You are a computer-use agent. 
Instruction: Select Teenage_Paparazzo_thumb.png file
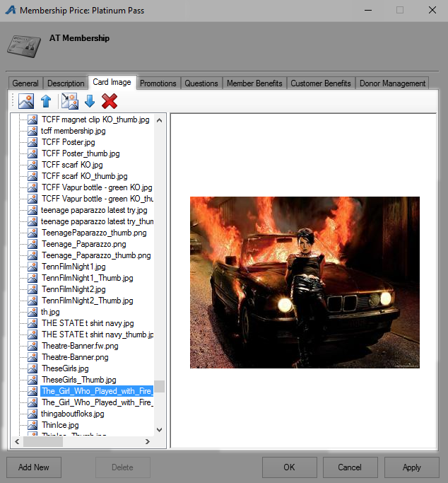pos(96,255)
